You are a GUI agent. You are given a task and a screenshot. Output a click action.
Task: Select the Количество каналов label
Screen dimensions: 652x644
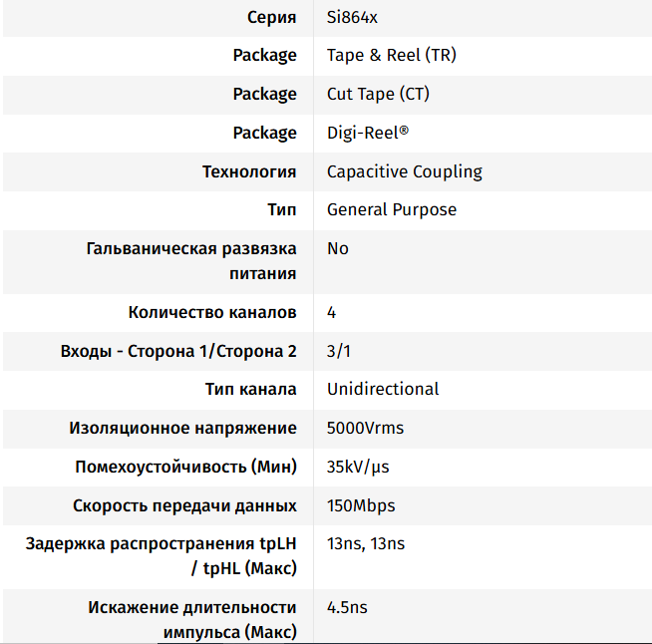212,312
